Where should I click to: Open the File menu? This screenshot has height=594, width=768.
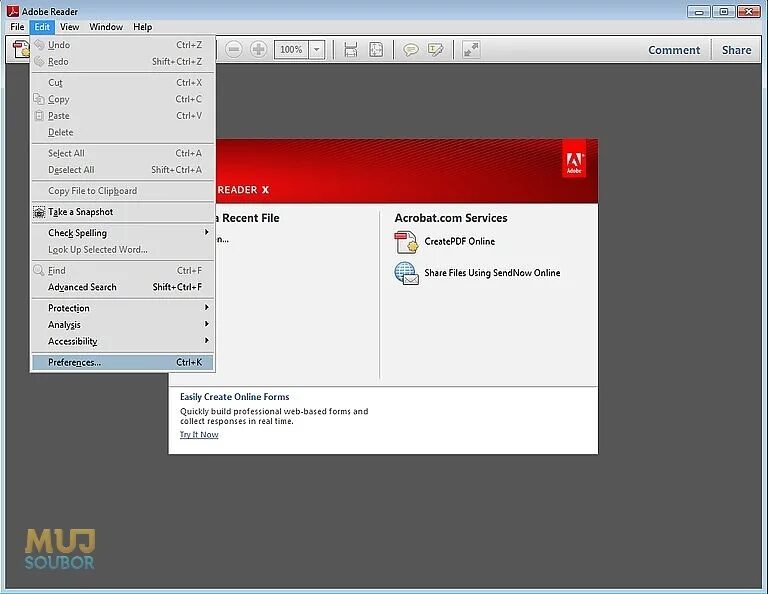click(17, 27)
